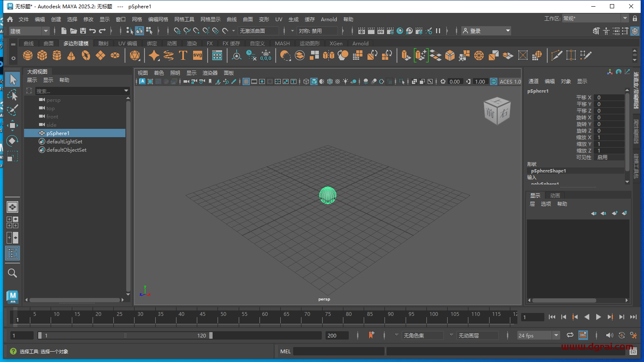Screen dimensions: 644x362
Task: Open the 编辑网格 menu
Action: [158, 19]
